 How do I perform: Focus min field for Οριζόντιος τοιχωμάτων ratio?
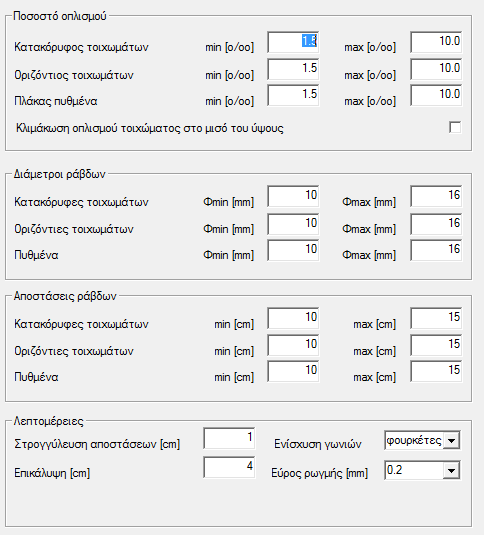(293, 69)
